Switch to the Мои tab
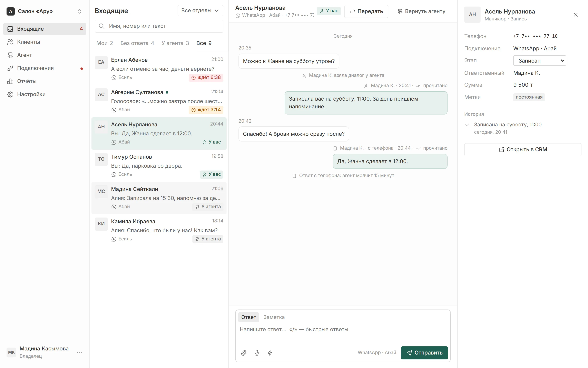Image resolution: width=588 pixels, height=368 pixels. point(105,43)
